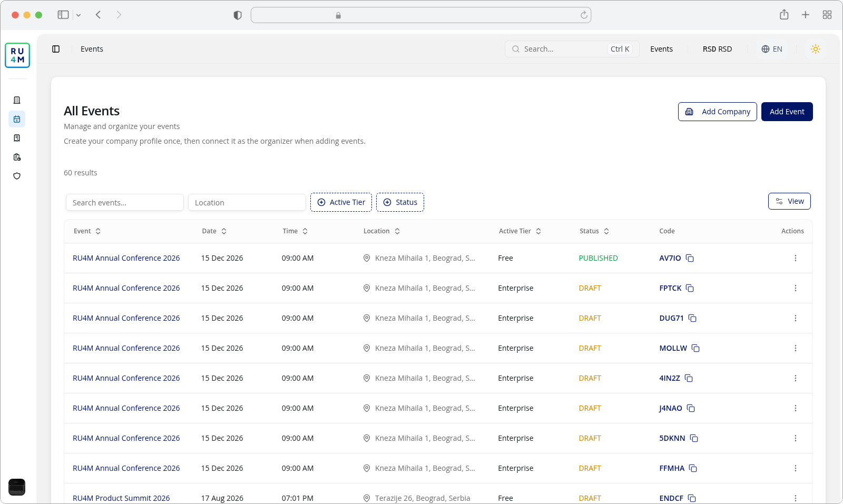Click the Add Company button
This screenshot has width=843, height=504.
[718, 112]
